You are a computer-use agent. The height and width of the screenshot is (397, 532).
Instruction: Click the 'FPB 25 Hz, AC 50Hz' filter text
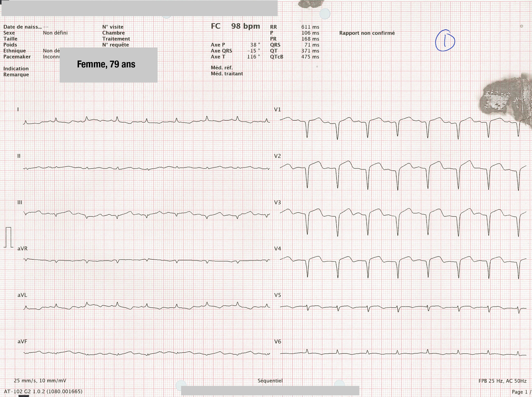point(502,381)
